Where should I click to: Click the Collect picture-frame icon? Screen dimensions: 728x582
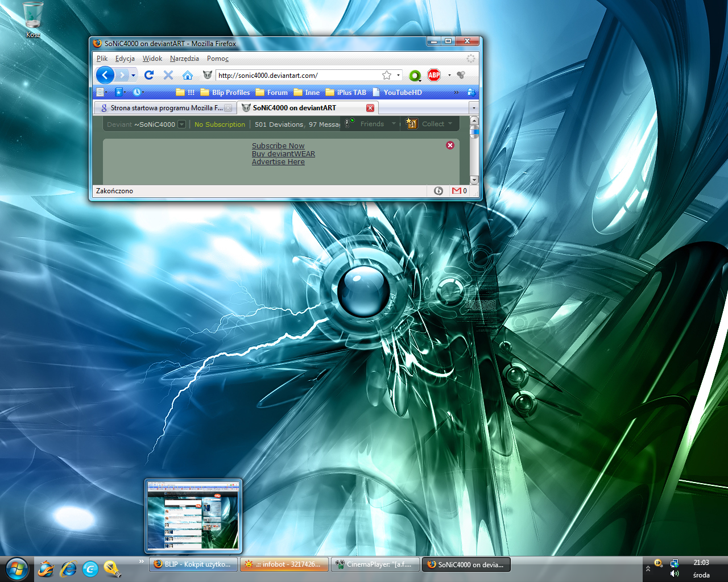point(412,123)
